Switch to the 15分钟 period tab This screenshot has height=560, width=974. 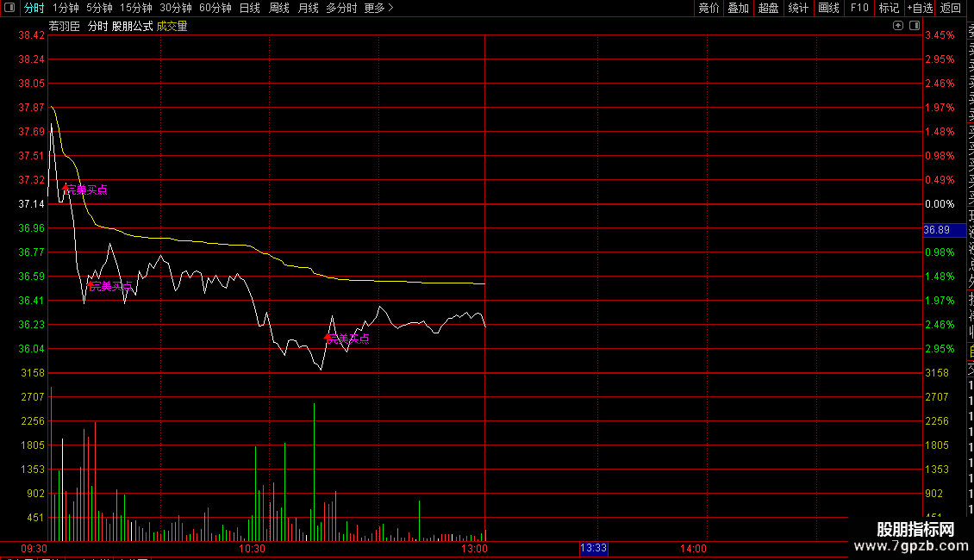tap(136, 8)
